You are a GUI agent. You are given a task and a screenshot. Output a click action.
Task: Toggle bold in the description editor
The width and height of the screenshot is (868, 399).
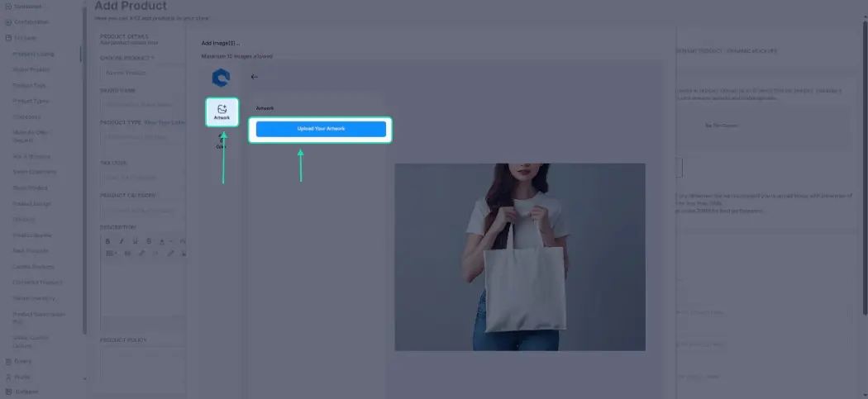108,241
